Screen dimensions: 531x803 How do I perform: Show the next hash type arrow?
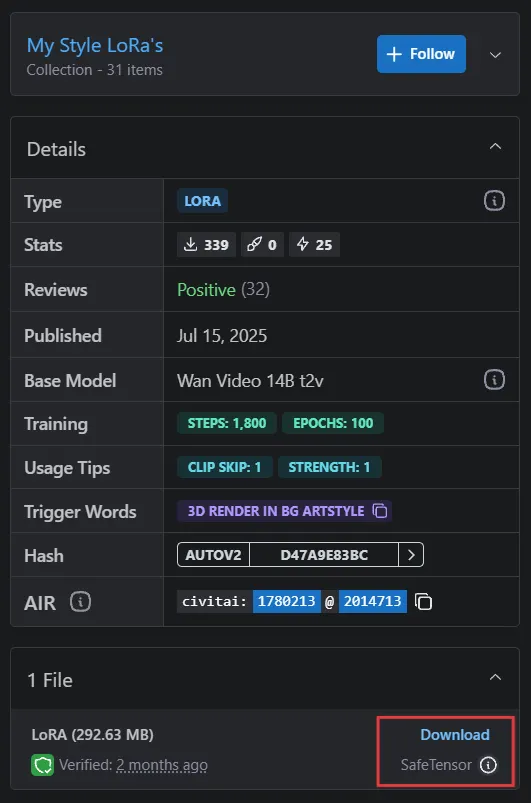pos(411,555)
